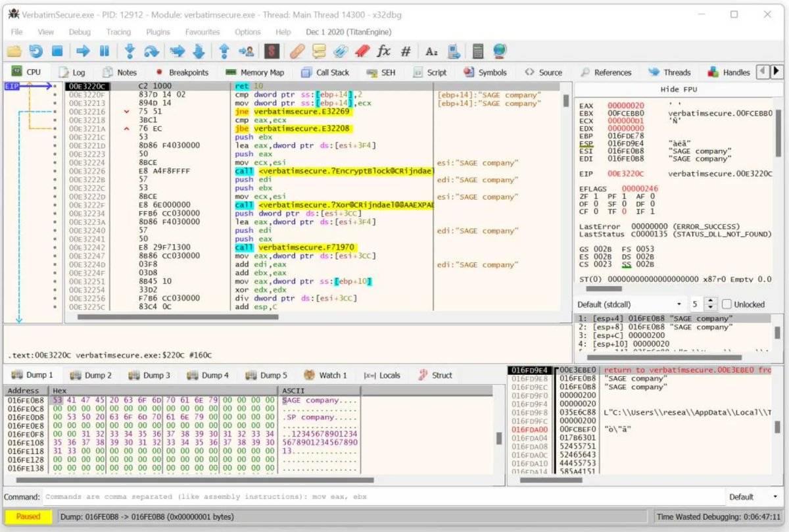The width and height of the screenshot is (789, 532).
Task: Run to user code icon
Action: [246, 51]
